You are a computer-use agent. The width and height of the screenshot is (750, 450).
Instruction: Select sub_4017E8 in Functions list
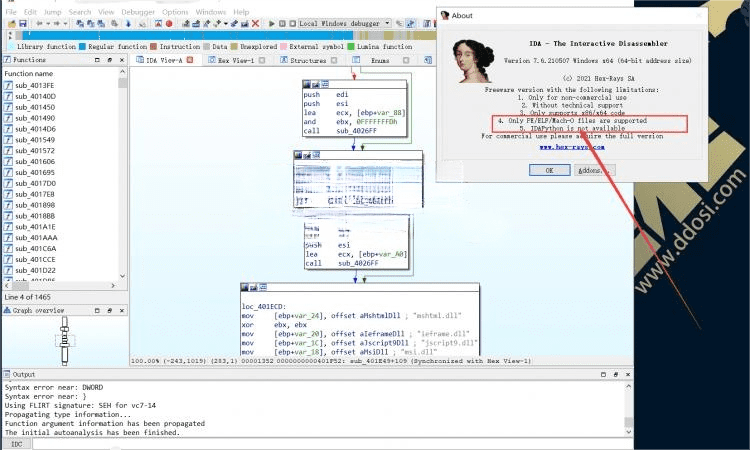35,194
